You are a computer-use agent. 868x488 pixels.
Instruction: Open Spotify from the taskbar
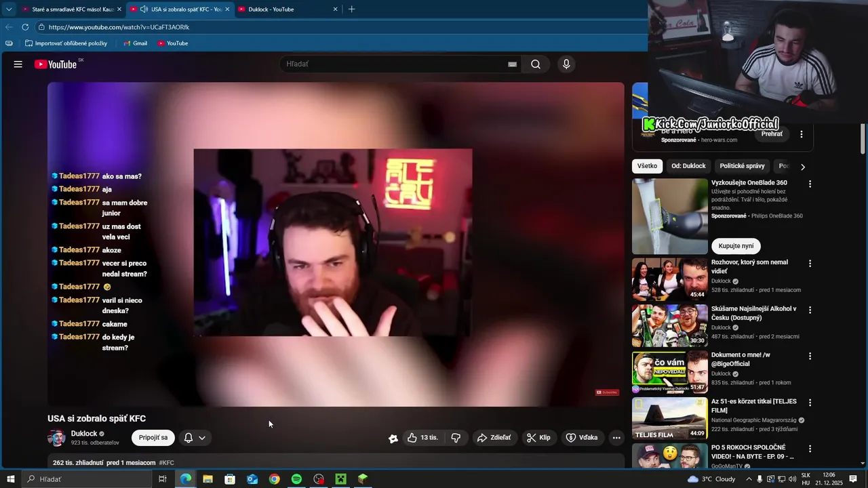pyautogui.click(x=296, y=479)
